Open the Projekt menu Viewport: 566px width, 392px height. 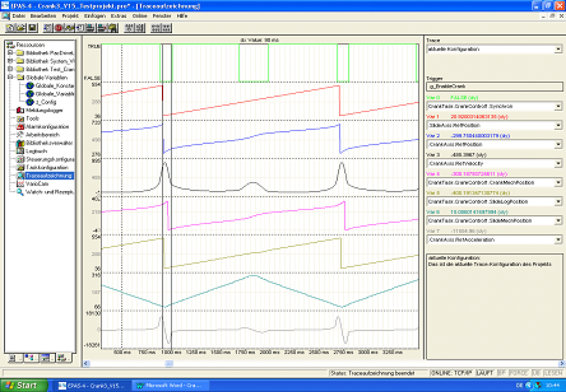(70, 16)
